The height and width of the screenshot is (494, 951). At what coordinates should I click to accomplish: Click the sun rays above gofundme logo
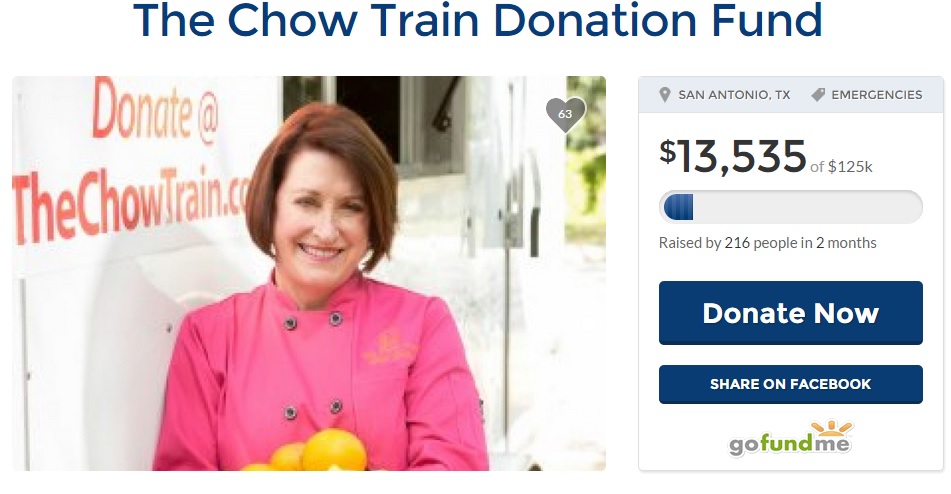(x=832, y=428)
